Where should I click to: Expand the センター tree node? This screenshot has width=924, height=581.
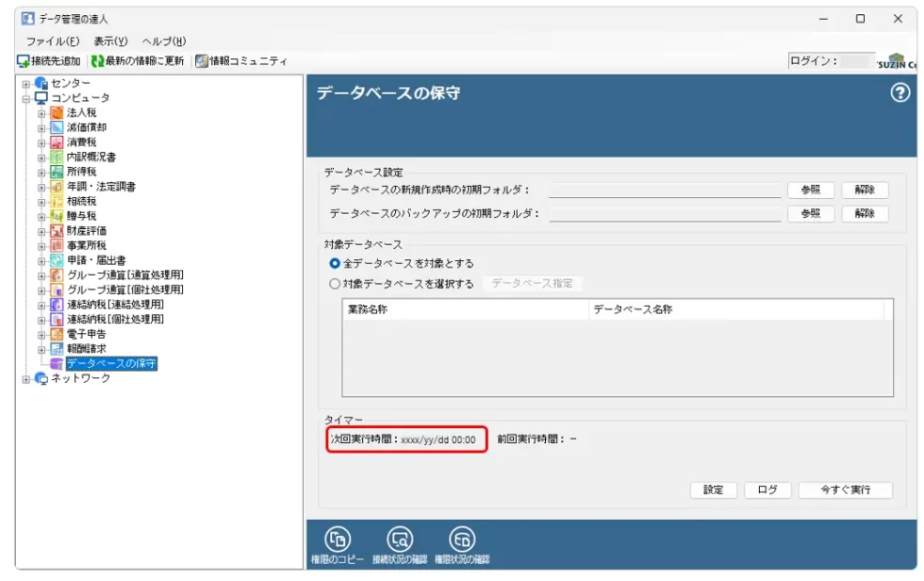26,84
